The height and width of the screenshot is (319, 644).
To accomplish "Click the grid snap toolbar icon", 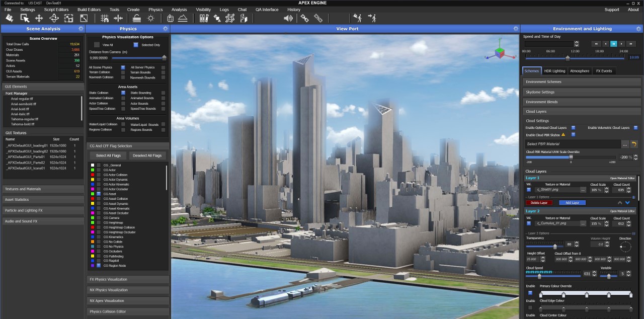I will click(x=105, y=18).
